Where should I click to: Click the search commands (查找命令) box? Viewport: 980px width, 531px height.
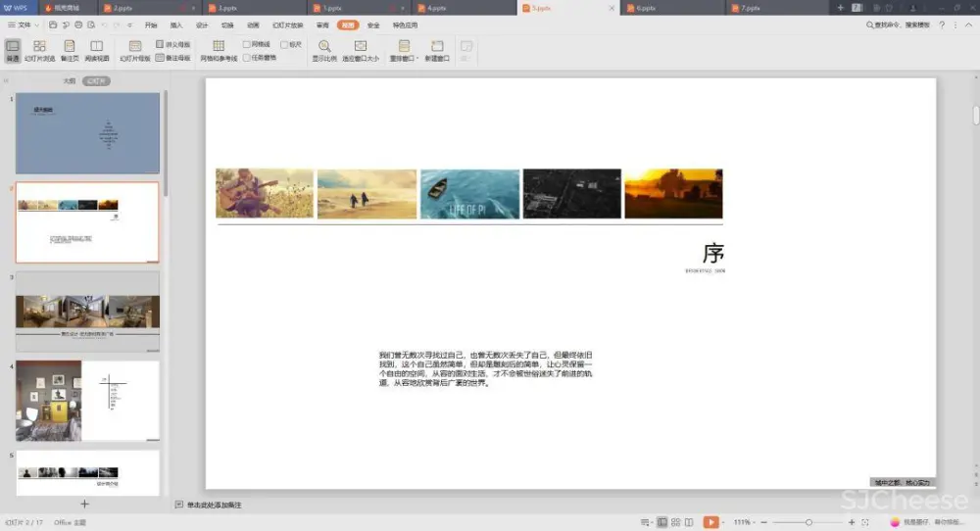click(x=898, y=25)
